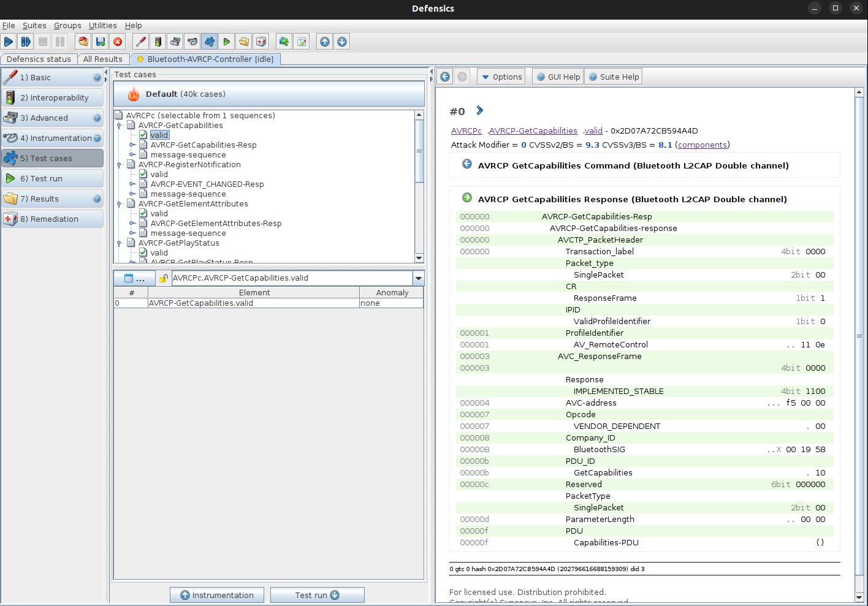Uncheck the valid checkbox under AVRCP-GetPlayStatus
The width and height of the screenshot is (868, 606).
tap(143, 253)
